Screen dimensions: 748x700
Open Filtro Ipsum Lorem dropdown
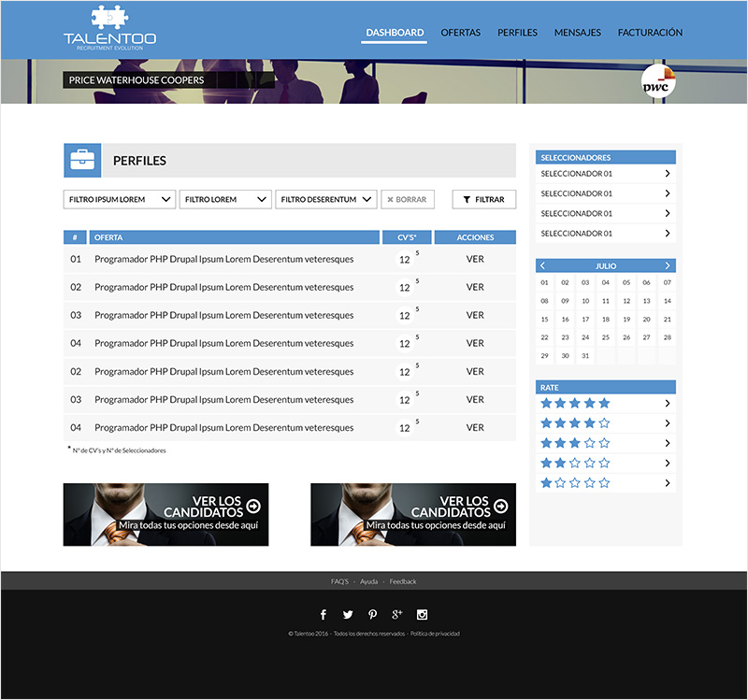coord(120,199)
